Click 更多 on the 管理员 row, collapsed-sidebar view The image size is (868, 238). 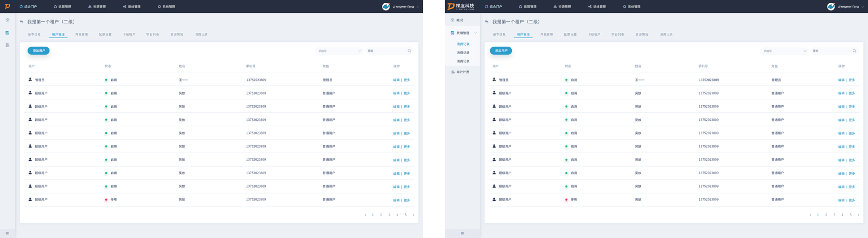pos(407,80)
